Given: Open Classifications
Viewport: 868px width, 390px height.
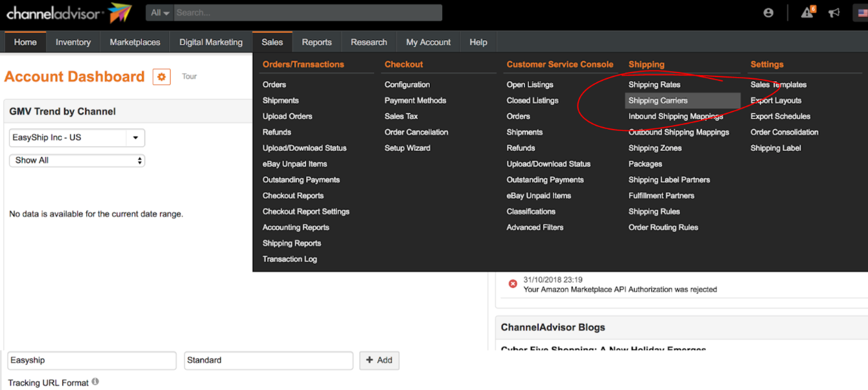Looking at the screenshot, I should [x=531, y=212].
